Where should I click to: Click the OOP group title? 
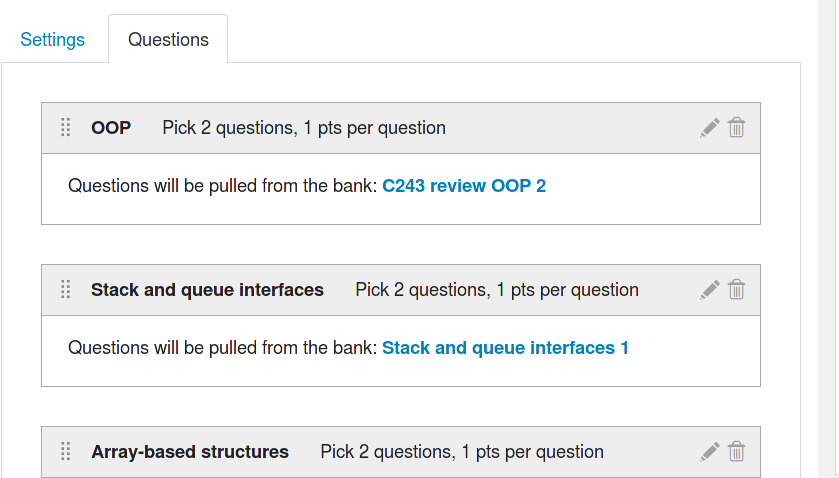(x=111, y=128)
